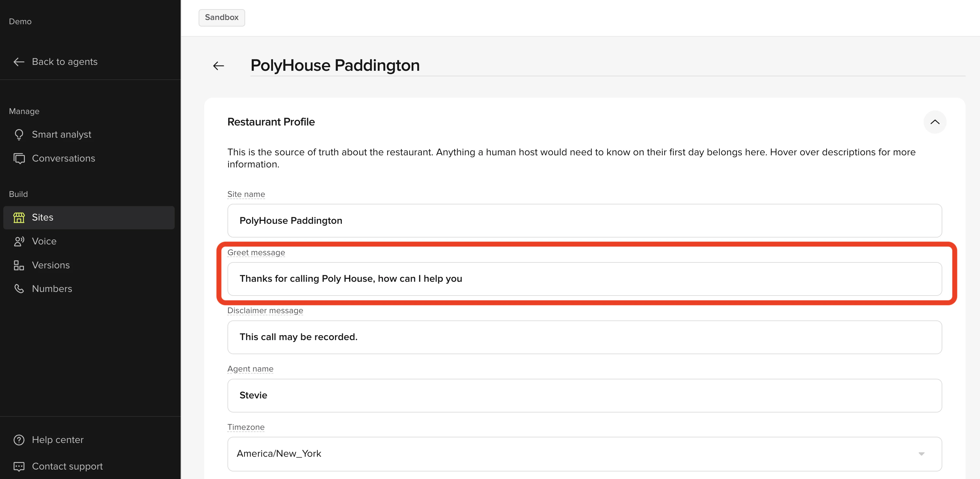
Task: Click the back arrow beside PolyHouse Paddington
Action: (218, 66)
